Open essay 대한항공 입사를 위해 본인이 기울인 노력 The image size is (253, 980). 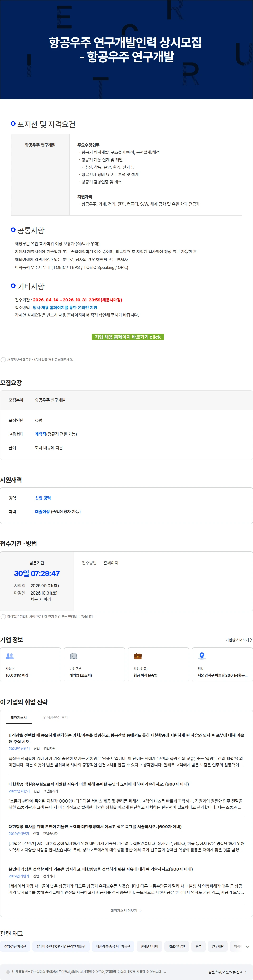(95, 827)
